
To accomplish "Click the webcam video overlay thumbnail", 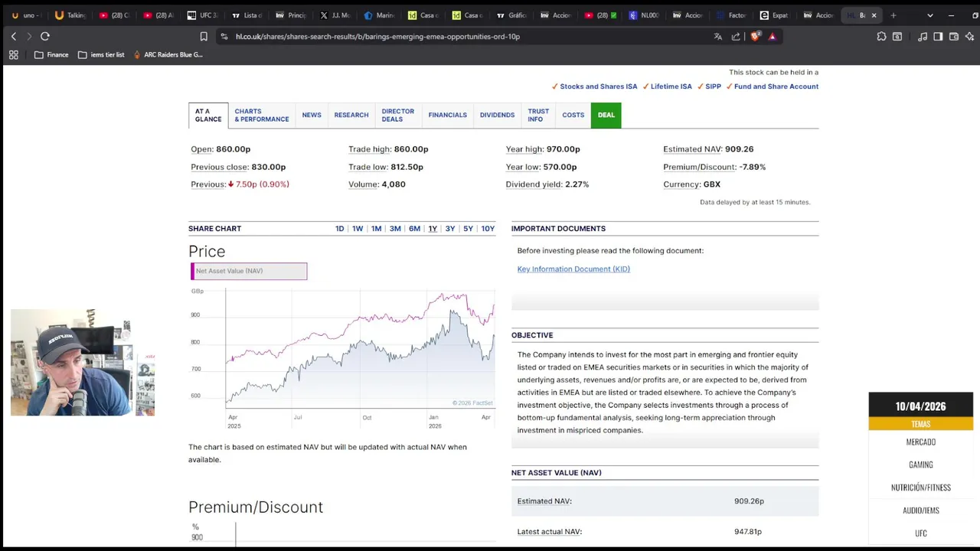I will tap(83, 362).
